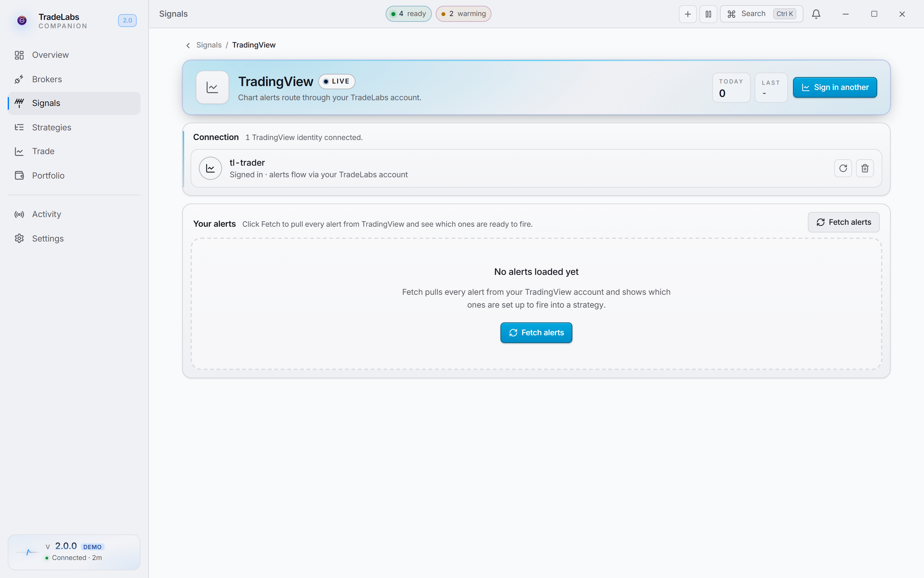Open the Brokers section
The image size is (924, 578).
click(74, 79)
